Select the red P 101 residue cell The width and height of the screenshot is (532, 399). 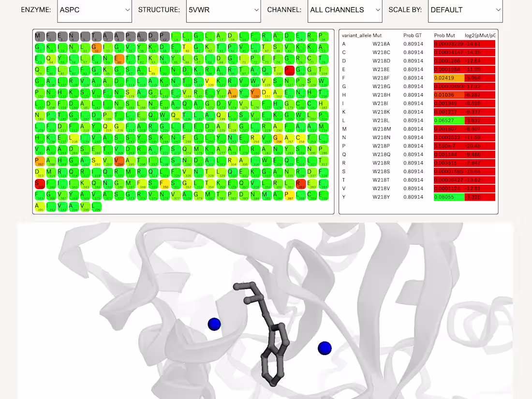click(x=289, y=70)
